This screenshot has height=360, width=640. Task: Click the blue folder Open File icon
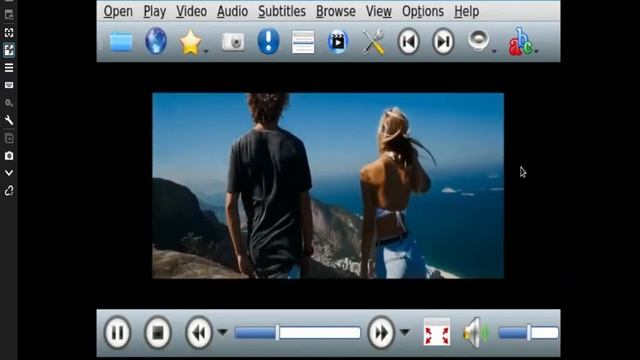[x=121, y=42]
